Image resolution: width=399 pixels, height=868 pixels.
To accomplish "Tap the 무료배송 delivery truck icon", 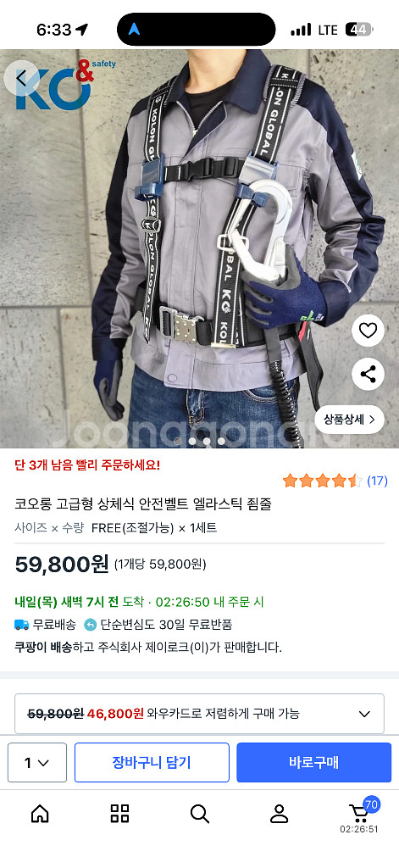I will pos(21,625).
